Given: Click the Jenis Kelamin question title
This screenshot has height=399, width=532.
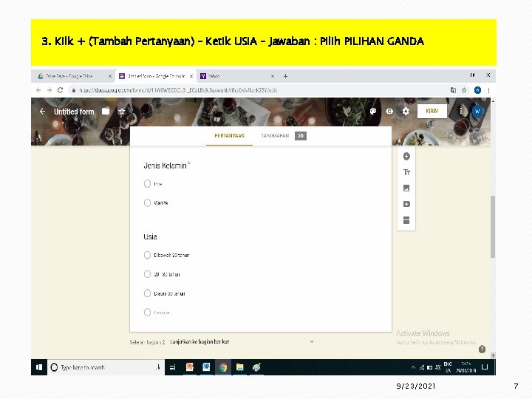Looking at the screenshot, I should [x=165, y=166].
